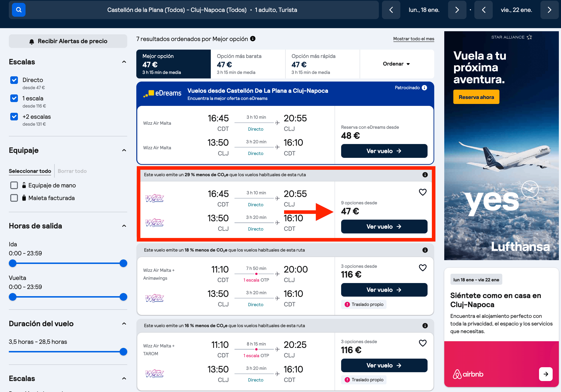Select the Opción más barata tab
This screenshot has width=561, height=392.
pos(248,64)
